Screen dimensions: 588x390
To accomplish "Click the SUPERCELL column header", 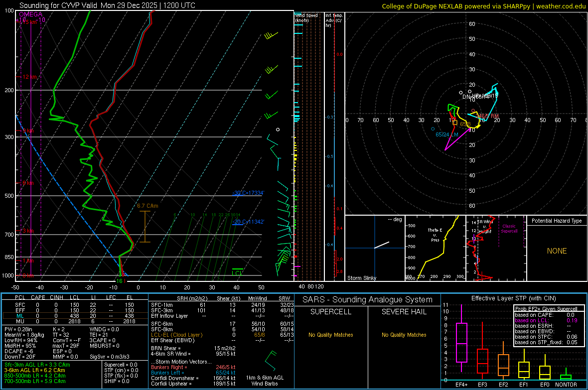I will click(x=331, y=312).
